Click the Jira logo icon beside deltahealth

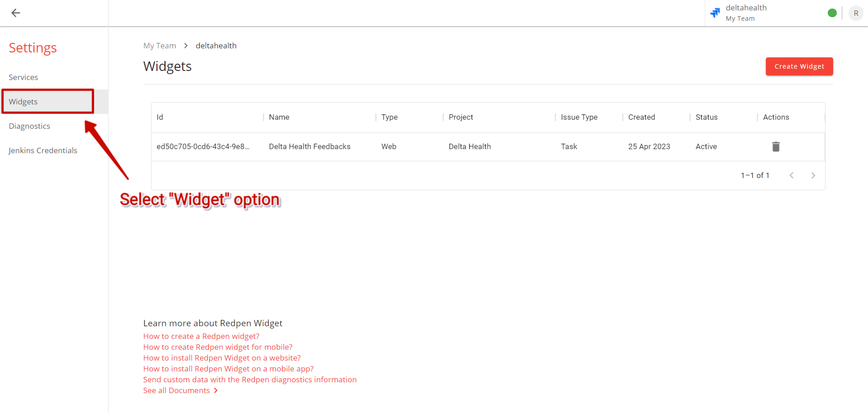(x=715, y=13)
